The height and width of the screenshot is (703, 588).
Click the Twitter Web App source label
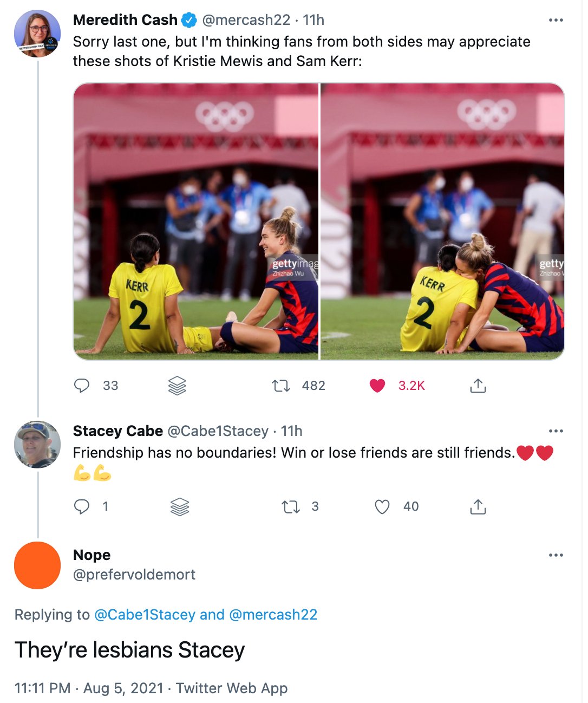click(232, 688)
